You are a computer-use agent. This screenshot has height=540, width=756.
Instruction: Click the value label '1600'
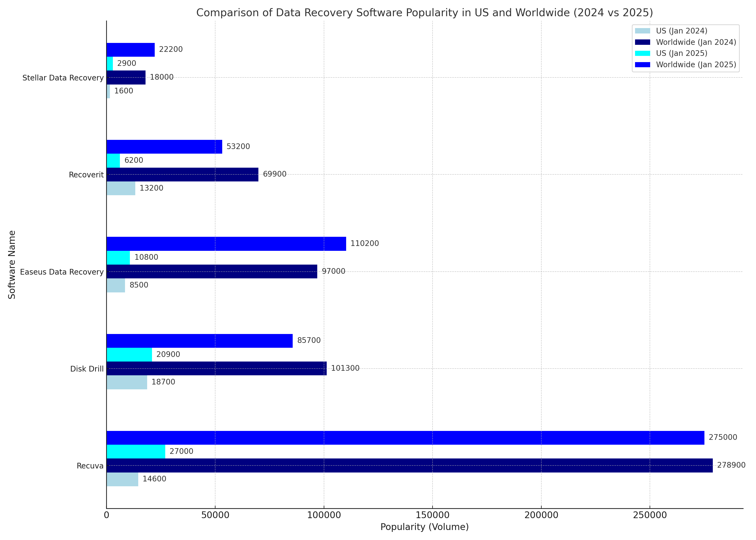click(x=124, y=91)
